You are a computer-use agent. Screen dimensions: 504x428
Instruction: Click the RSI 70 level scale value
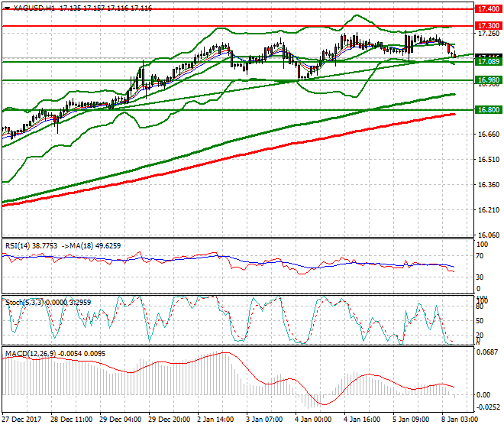click(x=480, y=256)
